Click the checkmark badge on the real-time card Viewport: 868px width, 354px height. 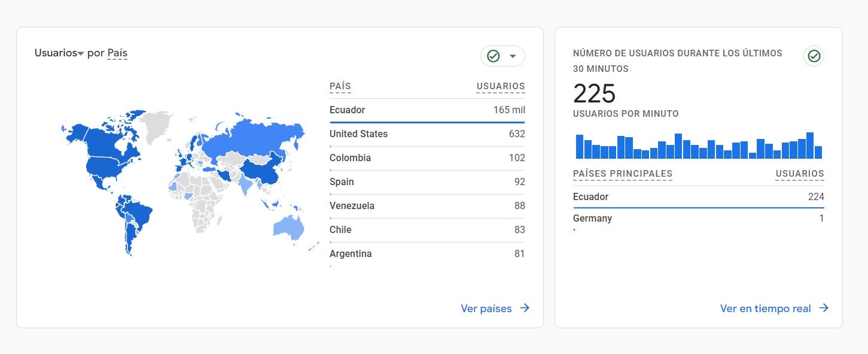pyautogui.click(x=814, y=55)
